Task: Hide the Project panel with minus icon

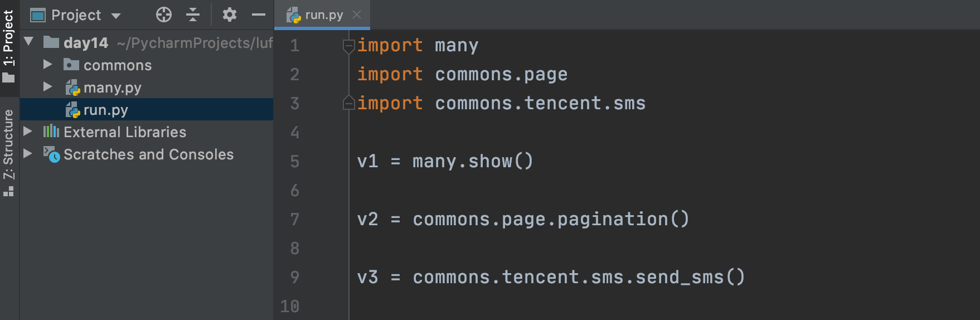Action: [259, 14]
